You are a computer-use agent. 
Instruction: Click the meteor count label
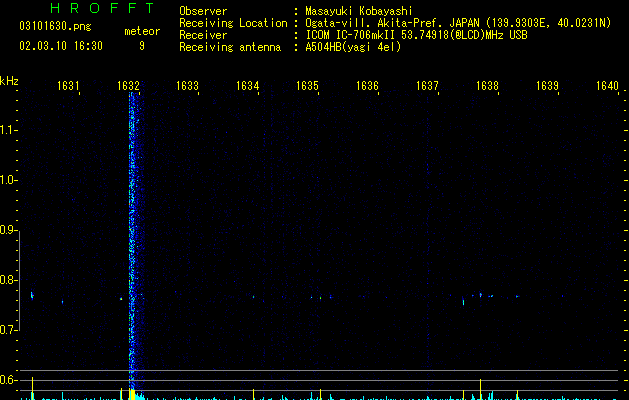point(142,31)
